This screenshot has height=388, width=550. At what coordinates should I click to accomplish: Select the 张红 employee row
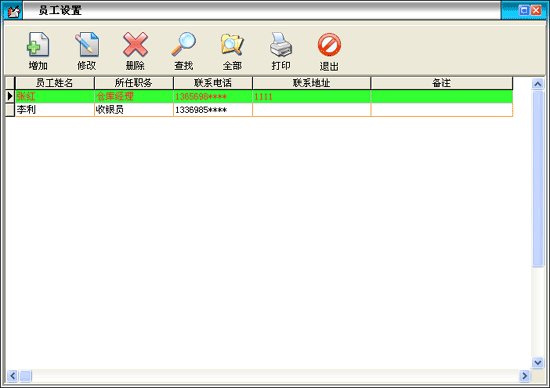(264, 96)
